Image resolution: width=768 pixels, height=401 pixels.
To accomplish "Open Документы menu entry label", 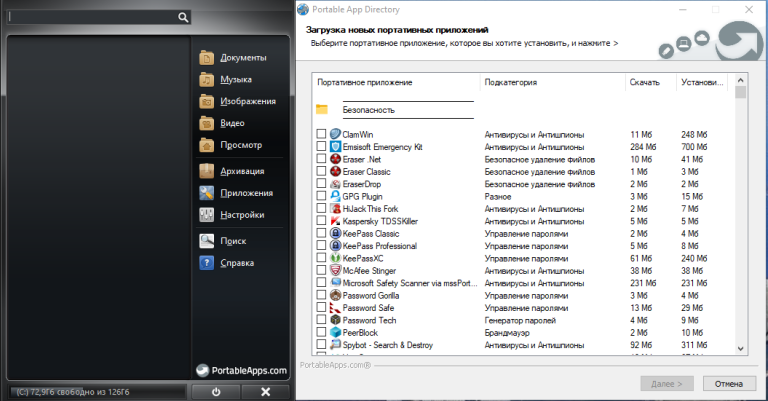I will pyautogui.click(x=243, y=58).
